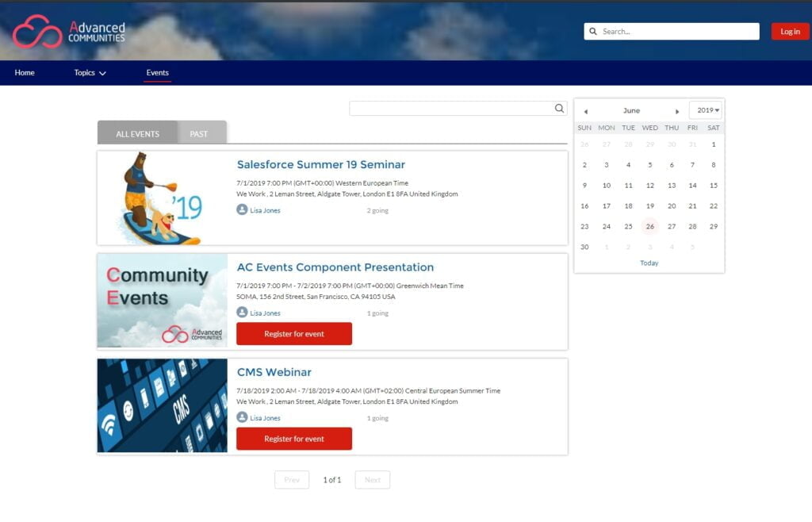Click Lisa Jones avatar in AC Events card
Viewport: 812px width, 522px height.
242,312
